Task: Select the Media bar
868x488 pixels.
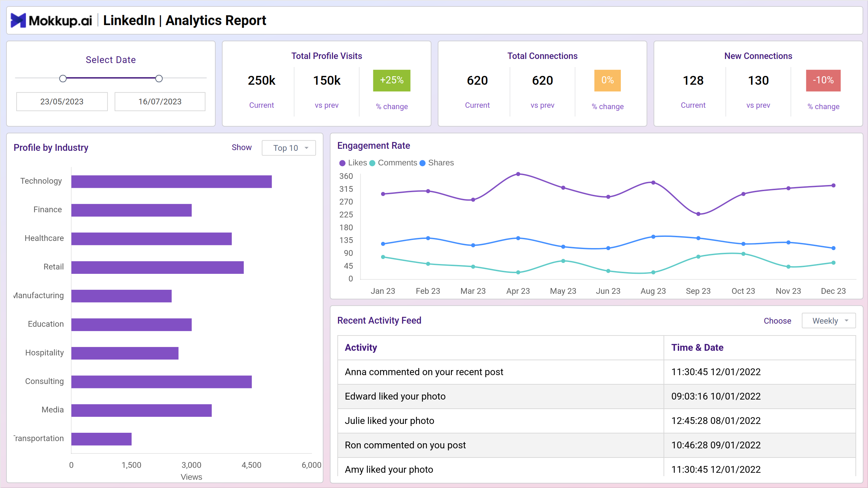Action: (141, 410)
